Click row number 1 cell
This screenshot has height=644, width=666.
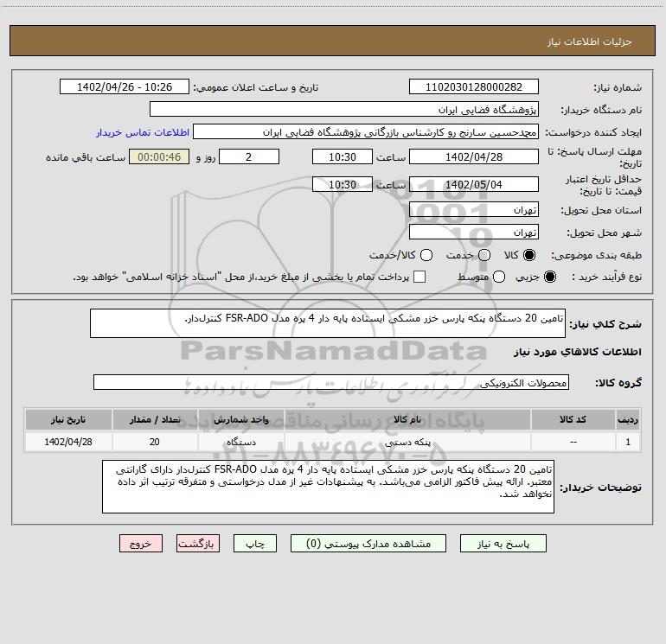(x=628, y=442)
